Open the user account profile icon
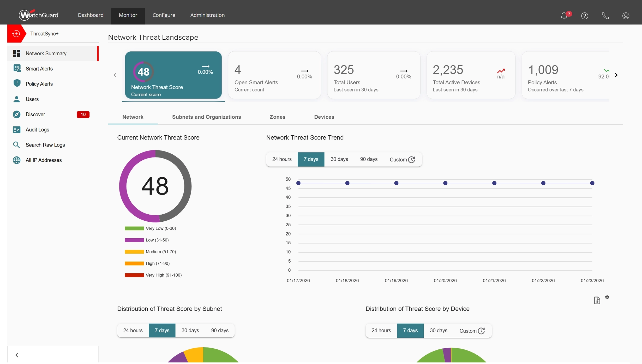This screenshot has height=364, width=642. click(x=626, y=16)
